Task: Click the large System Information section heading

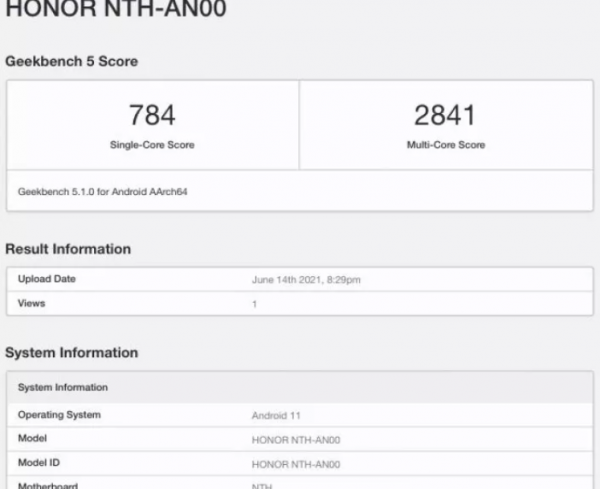Action: (x=72, y=353)
